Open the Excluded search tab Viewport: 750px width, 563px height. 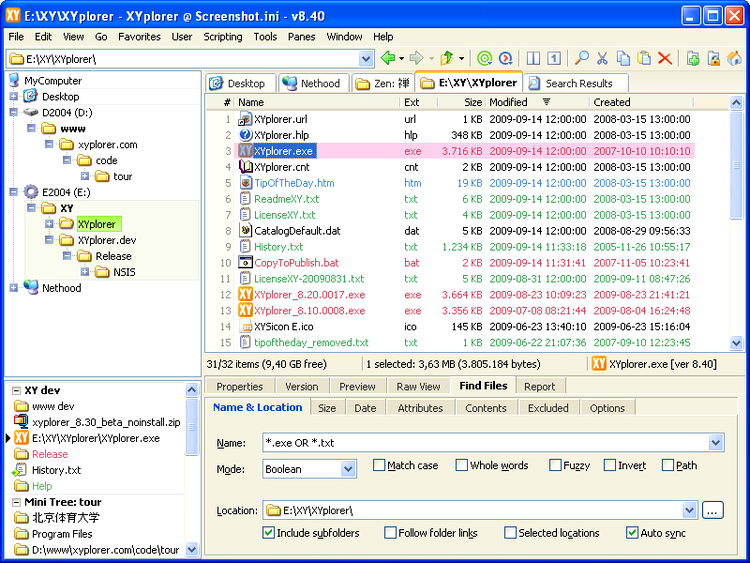click(x=548, y=408)
